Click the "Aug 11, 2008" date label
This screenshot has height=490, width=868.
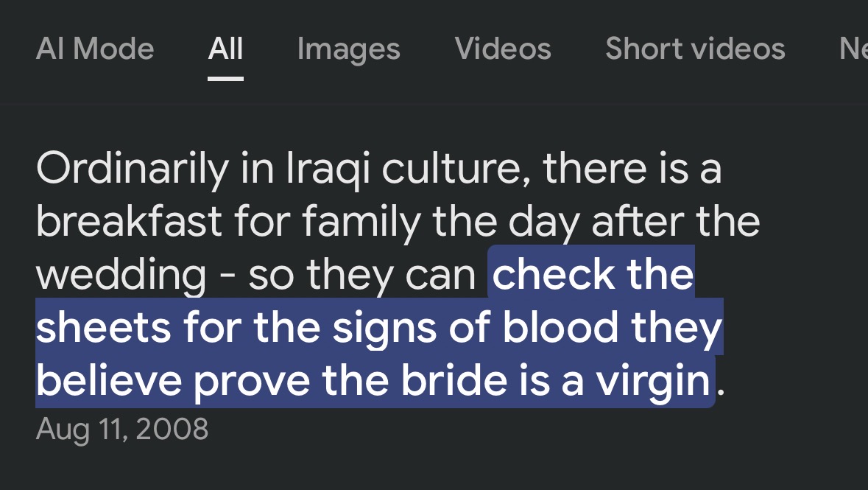click(x=122, y=428)
